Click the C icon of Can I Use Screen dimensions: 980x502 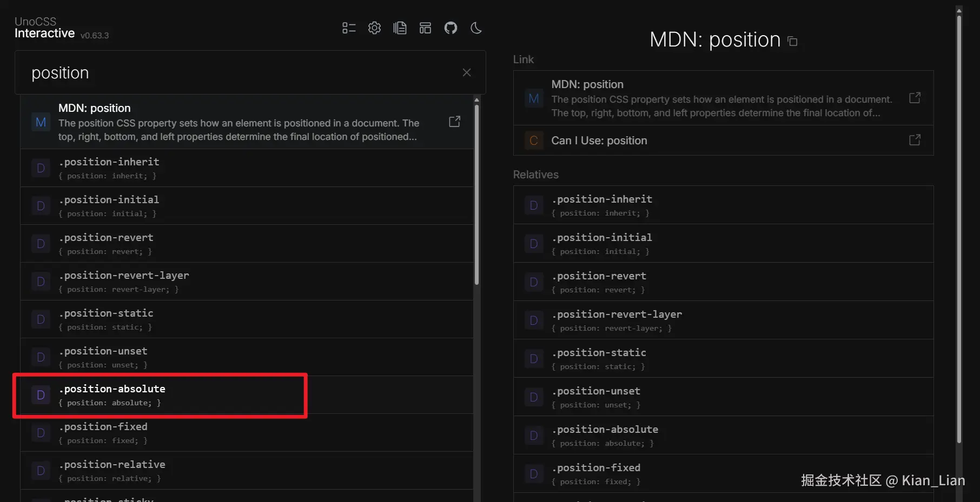pyautogui.click(x=534, y=140)
